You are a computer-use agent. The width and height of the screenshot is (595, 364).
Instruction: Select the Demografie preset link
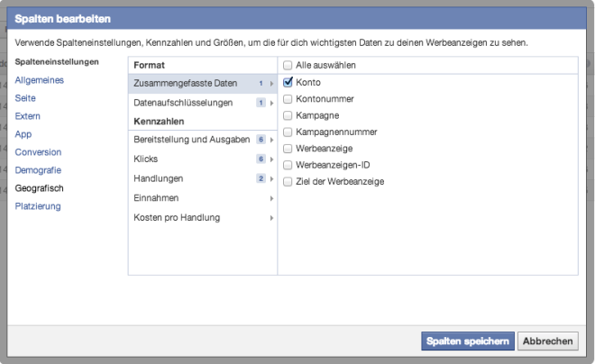tap(38, 170)
